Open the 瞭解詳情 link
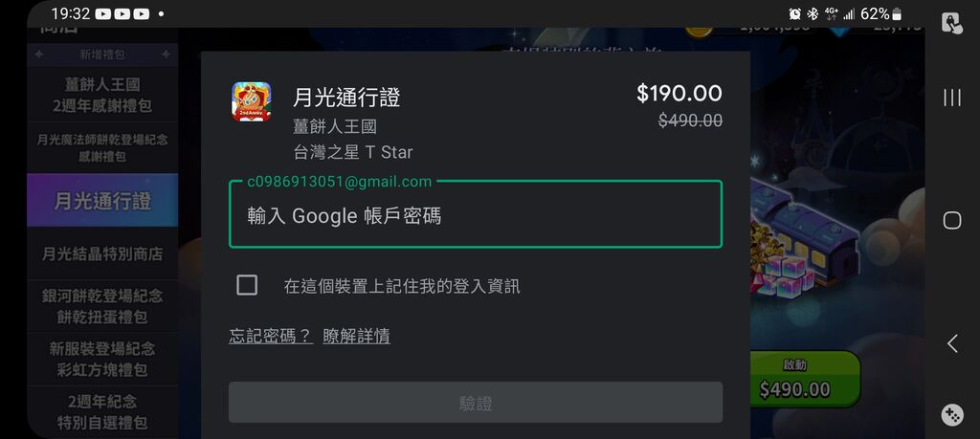 click(x=356, y=336)
